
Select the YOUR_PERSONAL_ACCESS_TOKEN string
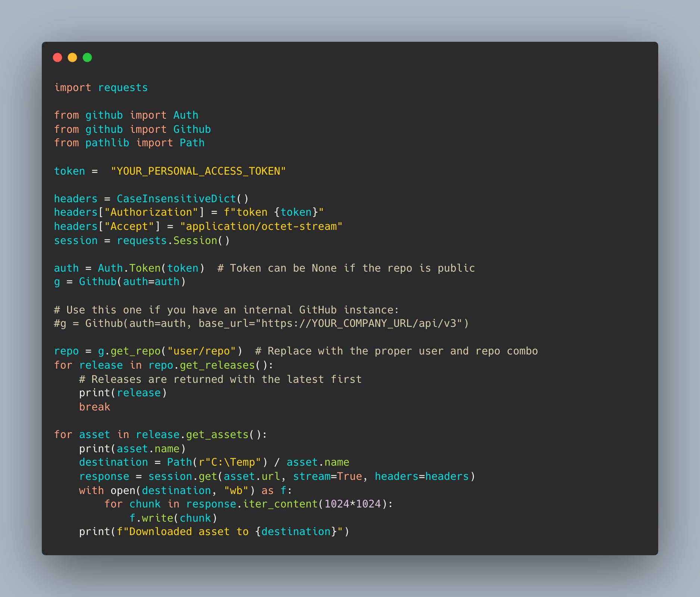click(x=198, y=171)
